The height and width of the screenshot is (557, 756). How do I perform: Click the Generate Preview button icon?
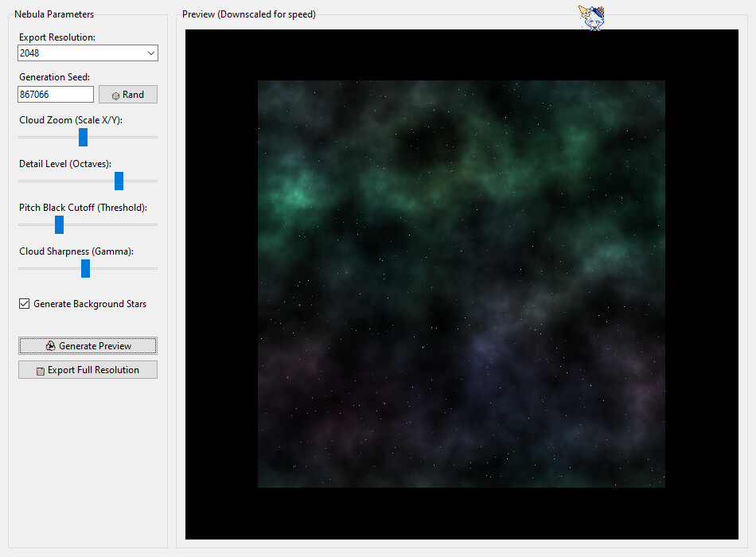[51, 346]
